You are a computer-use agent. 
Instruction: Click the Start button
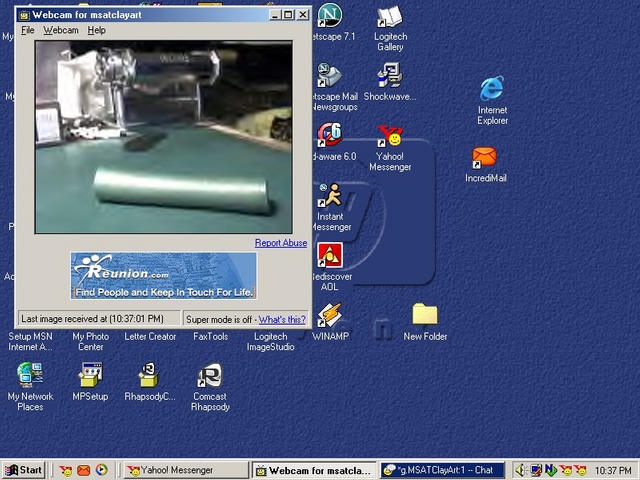(23, 470)
